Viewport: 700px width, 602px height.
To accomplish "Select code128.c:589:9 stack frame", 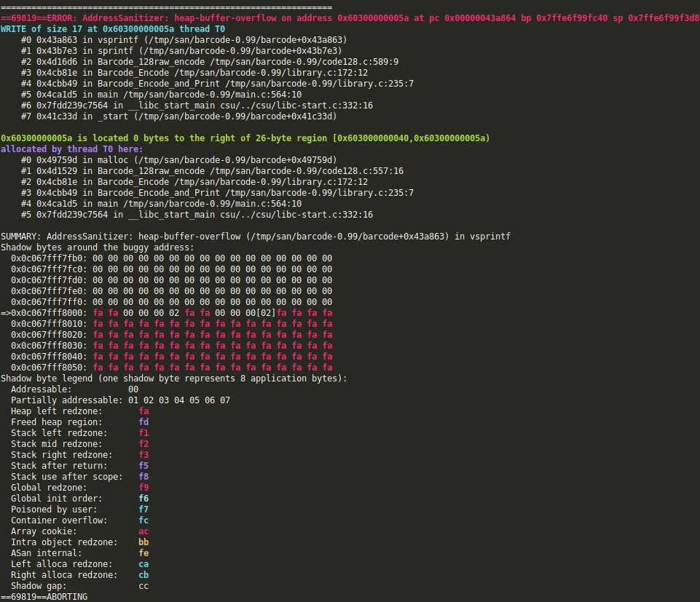I will click(209, 62).
